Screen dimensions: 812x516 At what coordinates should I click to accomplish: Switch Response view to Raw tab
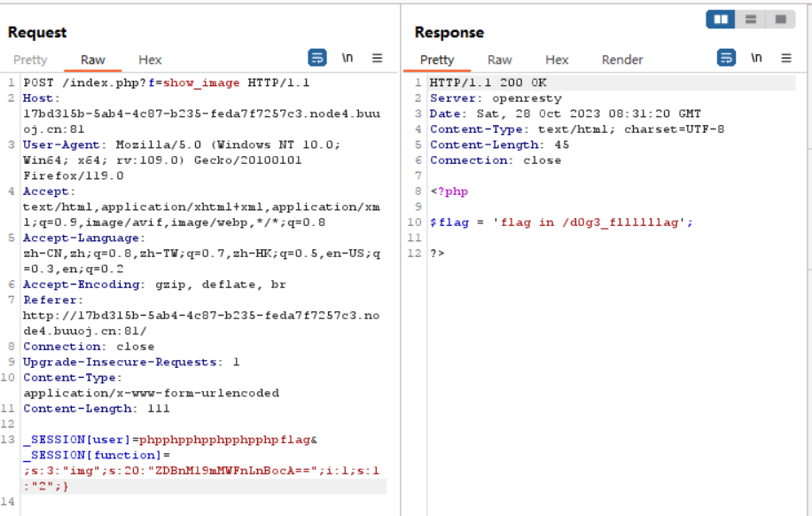pos(500,60)
